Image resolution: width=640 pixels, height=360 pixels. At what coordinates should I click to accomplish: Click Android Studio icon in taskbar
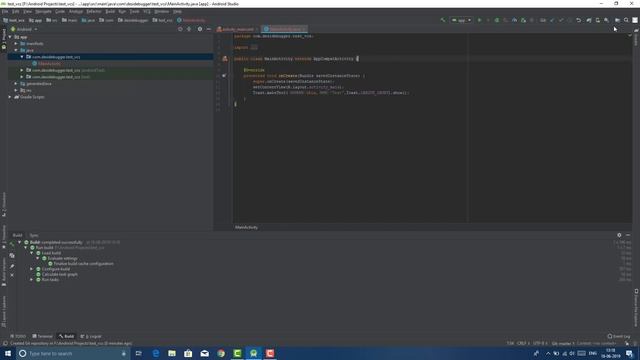click(253, 353)
